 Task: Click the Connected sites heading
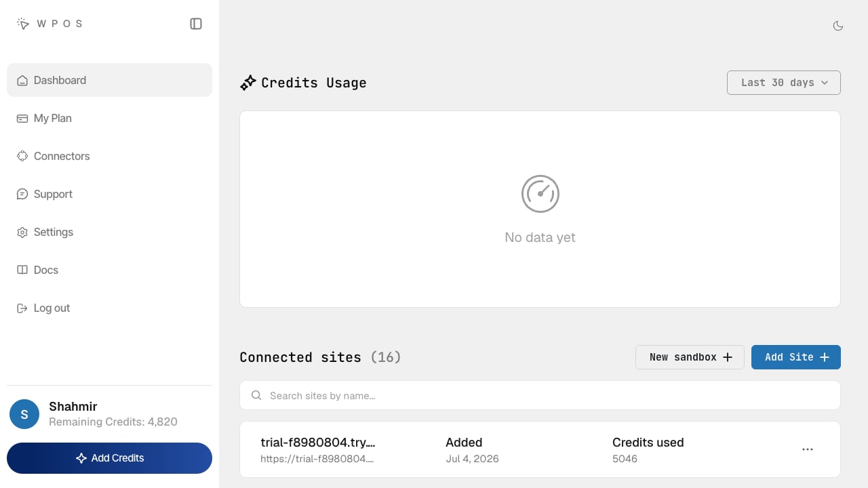(300, 357)
